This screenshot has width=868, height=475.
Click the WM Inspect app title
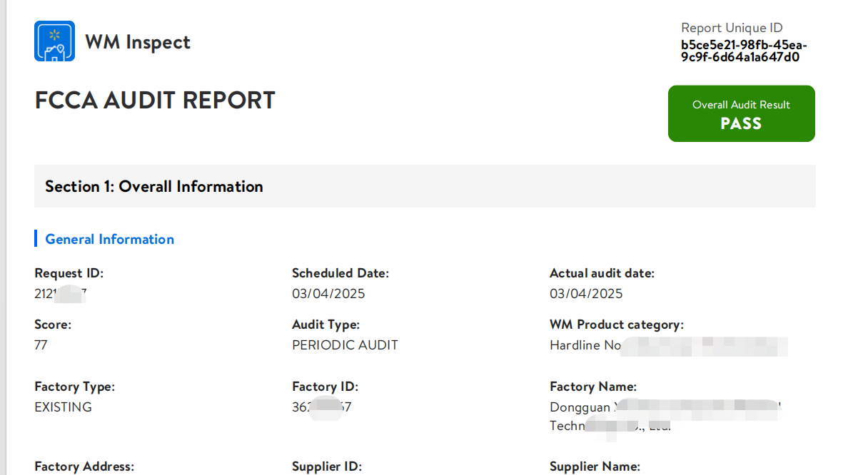[138, 42]
